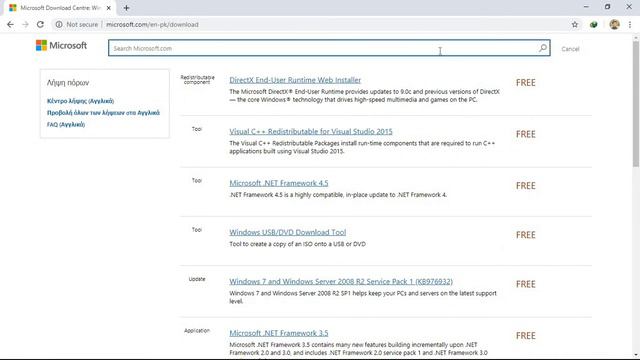This screenshot has width=640, height=360.
Task: Open Windows USB/DVD Download Tool link
Action: coord(287,232)
